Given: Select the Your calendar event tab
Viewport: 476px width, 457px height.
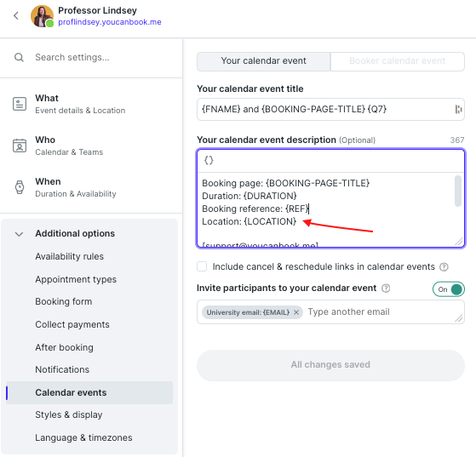Looking at the screenshot, I should [x=263, y=60].
